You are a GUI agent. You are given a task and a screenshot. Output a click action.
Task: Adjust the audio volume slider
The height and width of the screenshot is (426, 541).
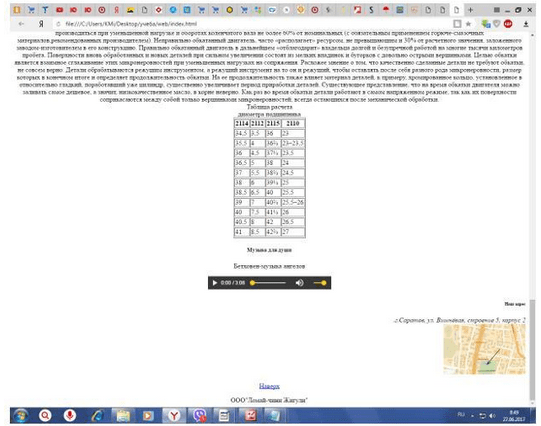point(320,283)
